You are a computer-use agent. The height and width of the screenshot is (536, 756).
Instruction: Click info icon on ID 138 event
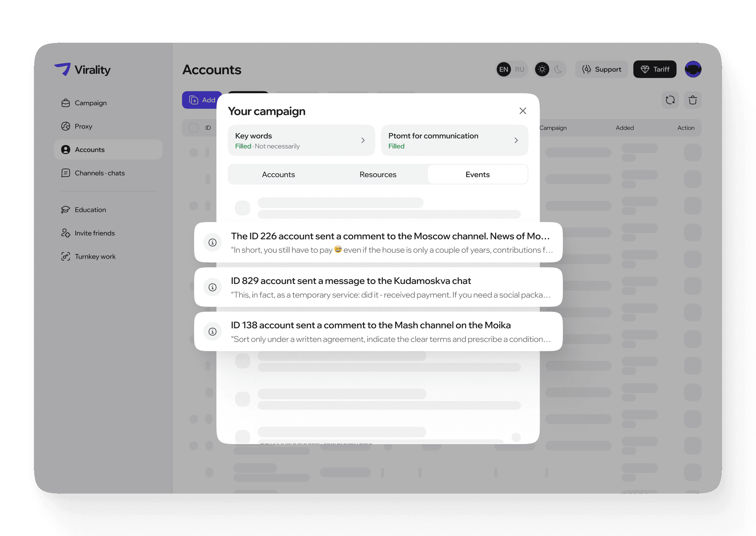tap(213, 332)
